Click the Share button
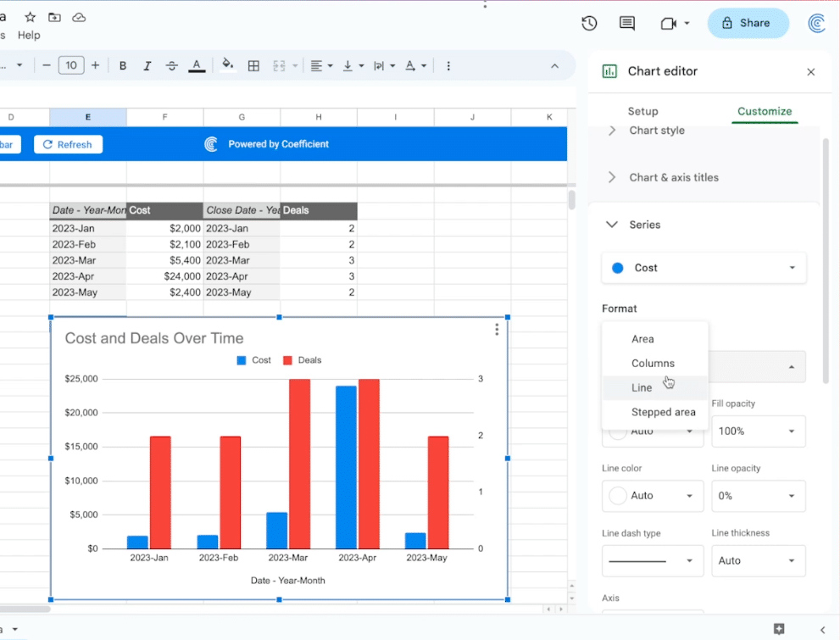This screenshot has height=640, width=840. (x=748, y=23)
